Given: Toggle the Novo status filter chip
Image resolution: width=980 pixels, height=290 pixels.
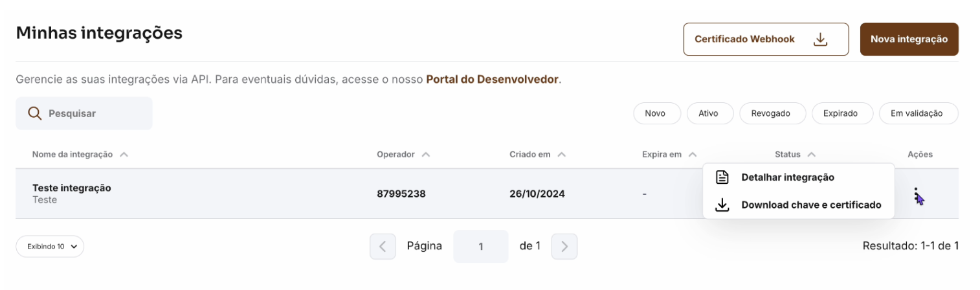Looking at the screenshot, I should tap(655, 113).
